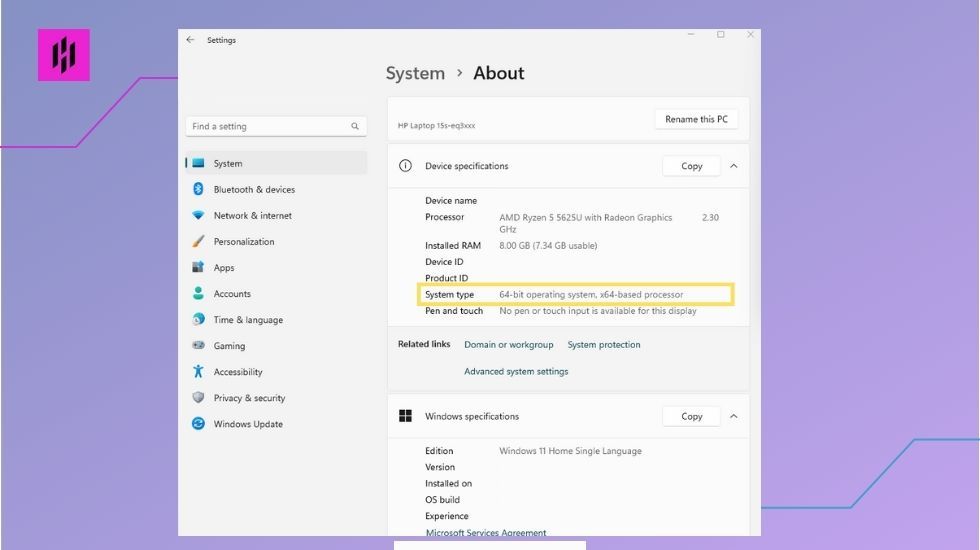Click the Installed on label
Screen dimensions: 980x550
coord(448,483)
